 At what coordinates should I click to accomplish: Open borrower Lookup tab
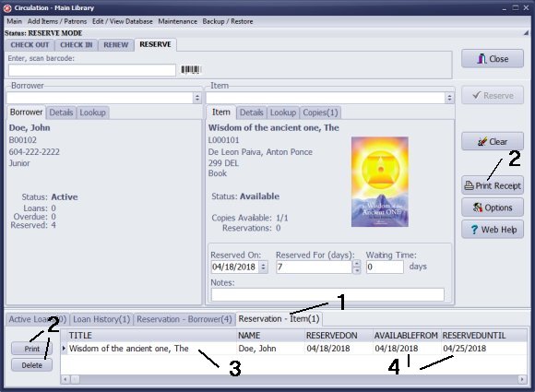click(x=92, y=113)
